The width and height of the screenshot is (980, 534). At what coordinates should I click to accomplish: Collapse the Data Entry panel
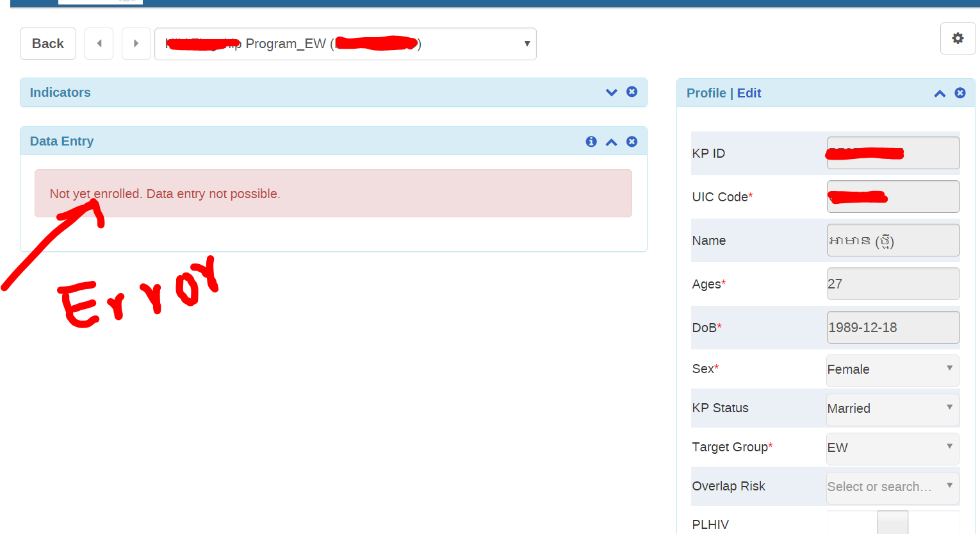611,142
